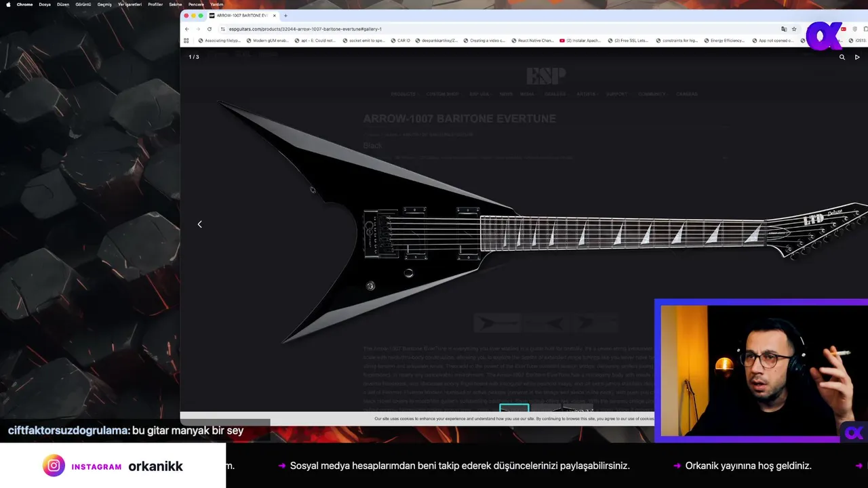Viewport: 868px width, 488px height.
Task: Open the '(2) Instalar Apach...' YouTube bookmark
Action: pos(580,41)
